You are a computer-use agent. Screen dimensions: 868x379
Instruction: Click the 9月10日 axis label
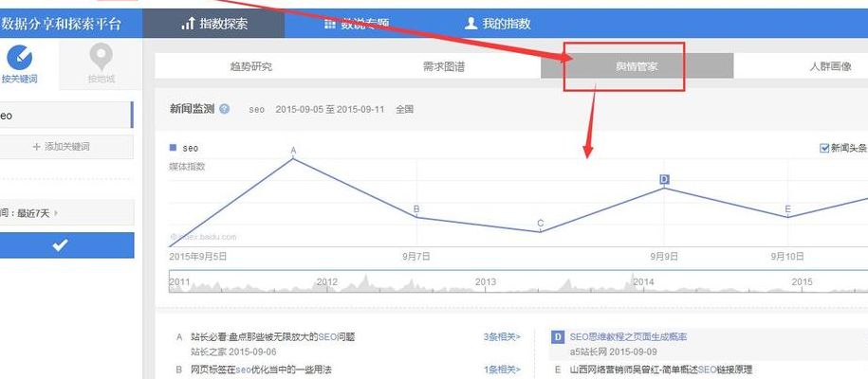tap(787, 256)
